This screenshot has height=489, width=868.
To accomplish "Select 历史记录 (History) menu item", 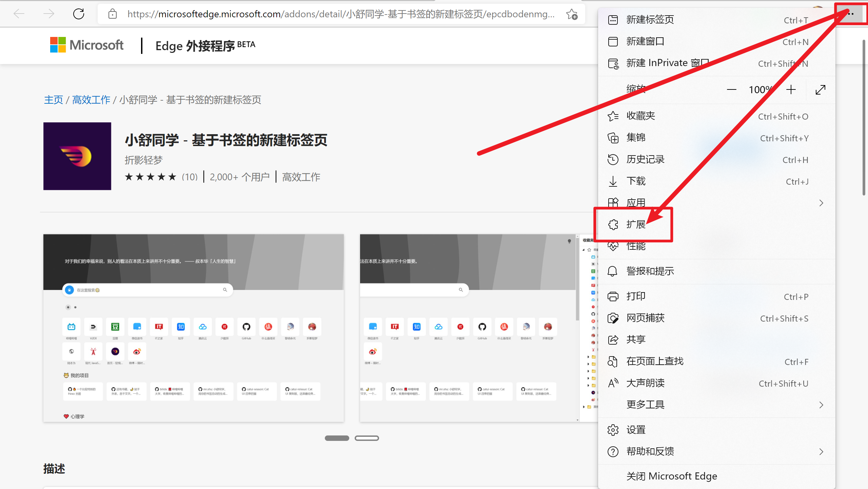I will [645, 159].
